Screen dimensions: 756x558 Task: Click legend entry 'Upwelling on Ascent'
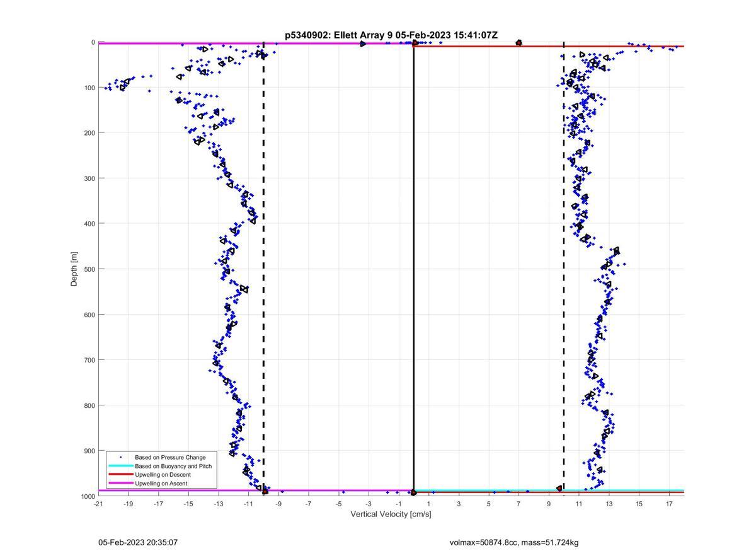(161, 483)
